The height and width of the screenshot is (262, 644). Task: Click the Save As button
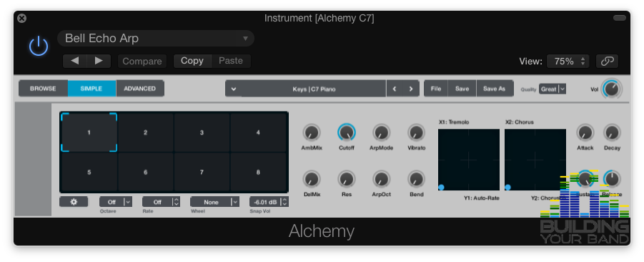[x=495, y=89]
